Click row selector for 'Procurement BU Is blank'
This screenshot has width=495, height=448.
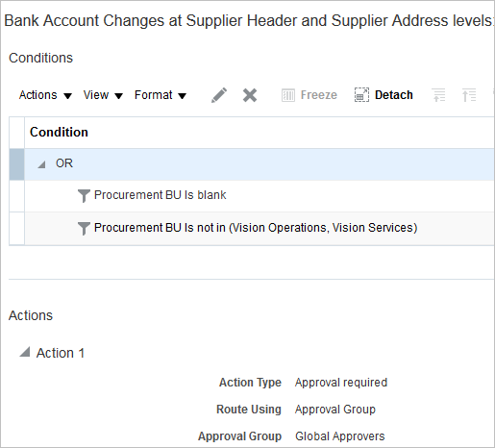tap(16, 196)
